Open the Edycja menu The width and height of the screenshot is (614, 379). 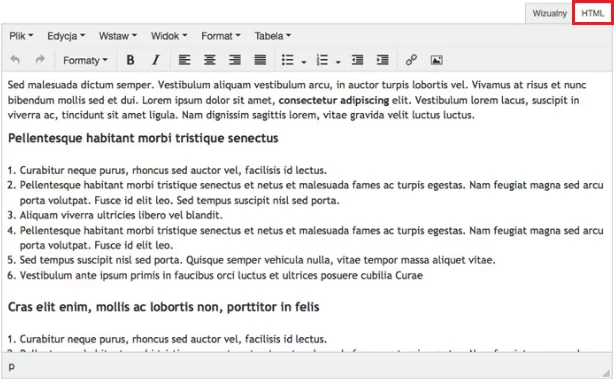[66, 36]
